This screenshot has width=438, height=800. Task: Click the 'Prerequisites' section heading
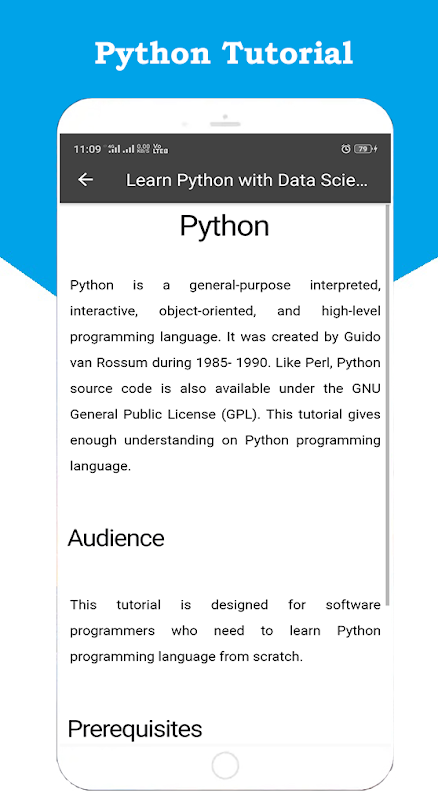(x=135, y=729)
